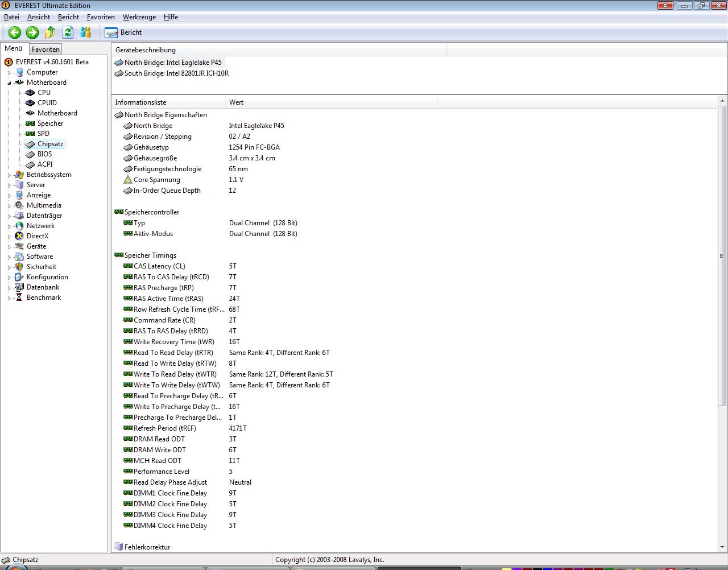Click the DirectX icon in the tree

coord(19,236)
